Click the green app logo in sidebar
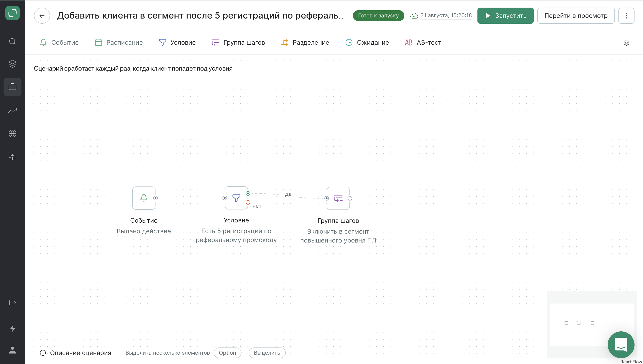 [12, 13]
